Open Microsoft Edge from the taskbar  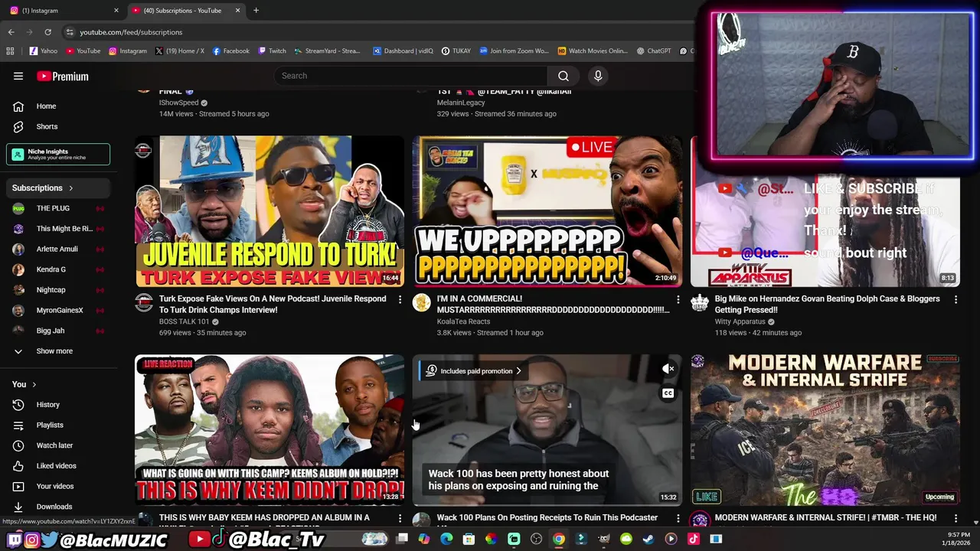[446, 539]
